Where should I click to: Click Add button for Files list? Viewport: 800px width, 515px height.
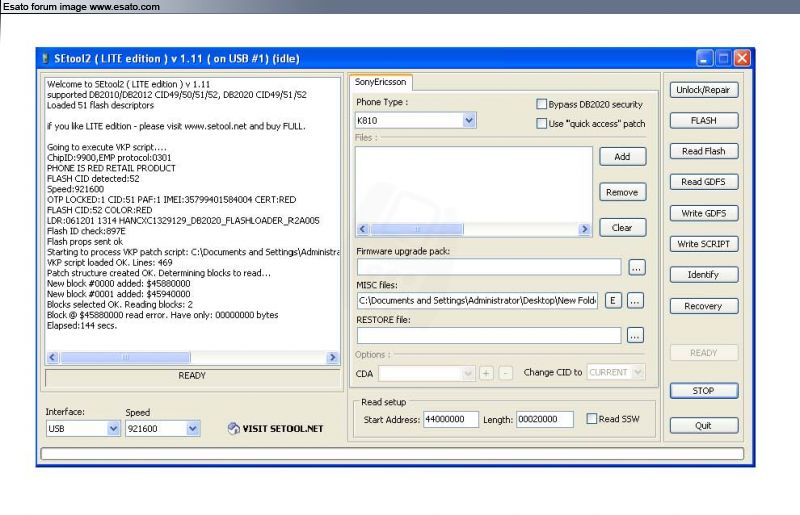(x=622, y=157)
